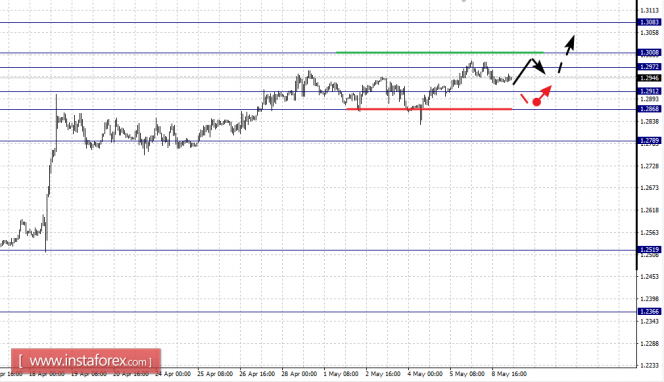Click the 8 May 16:00 time label
This screenshot has width=664, height=382.
pyautogui.click(x=509, y=374)
